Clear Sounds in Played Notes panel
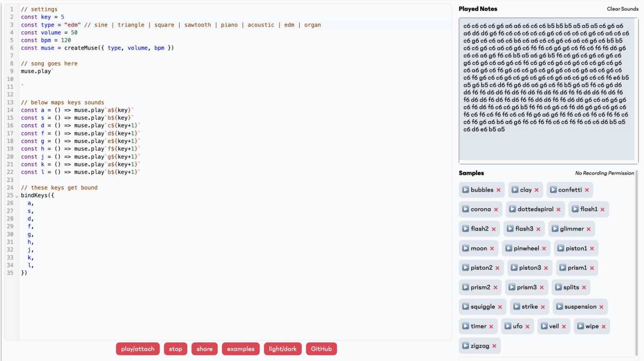Screen dimensions: 644x361 (x=622, y=9)
